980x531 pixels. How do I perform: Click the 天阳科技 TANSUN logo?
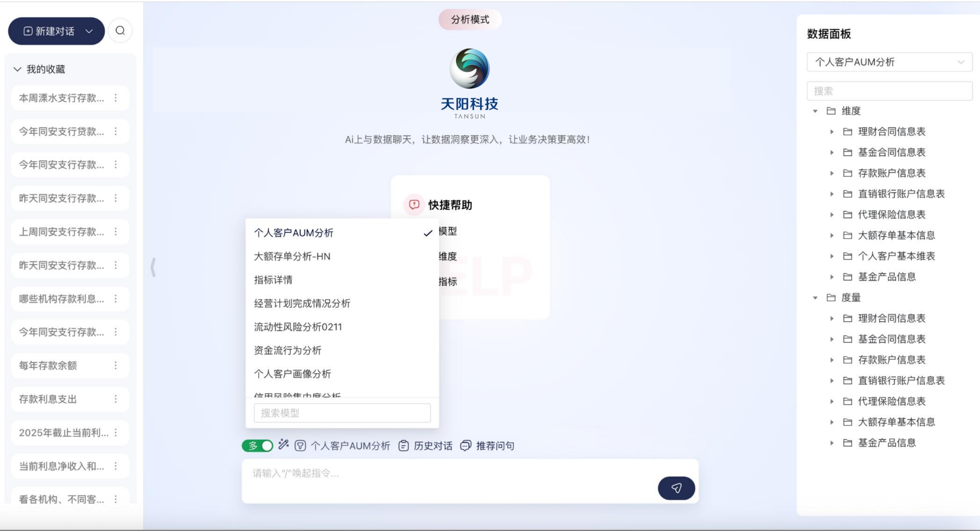469,84
